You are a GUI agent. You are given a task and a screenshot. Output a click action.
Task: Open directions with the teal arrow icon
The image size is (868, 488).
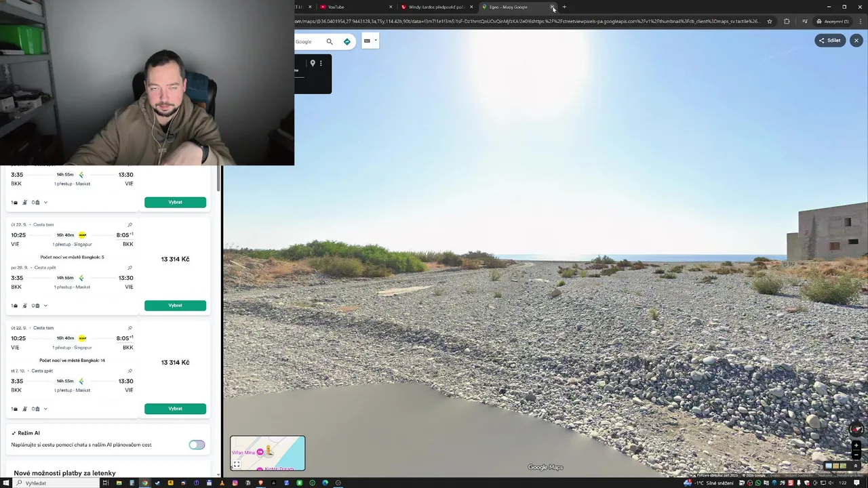click(x=347, y=41)
